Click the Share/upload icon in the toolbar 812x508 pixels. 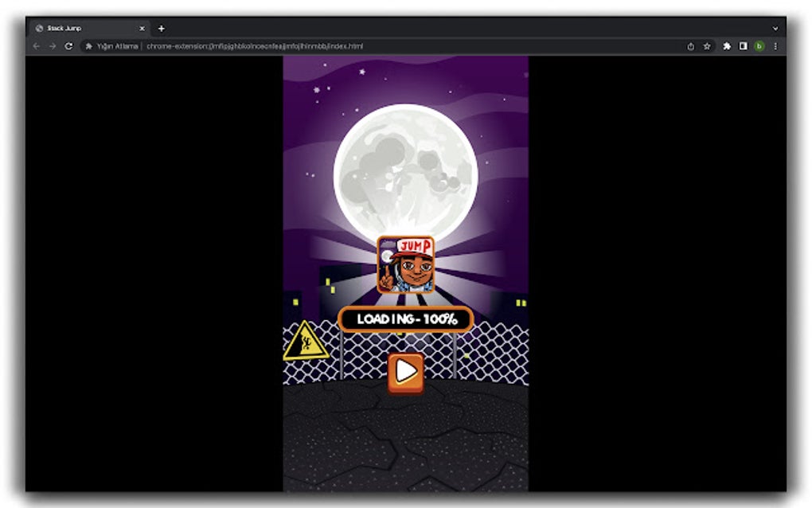click(x=690, y=46)
